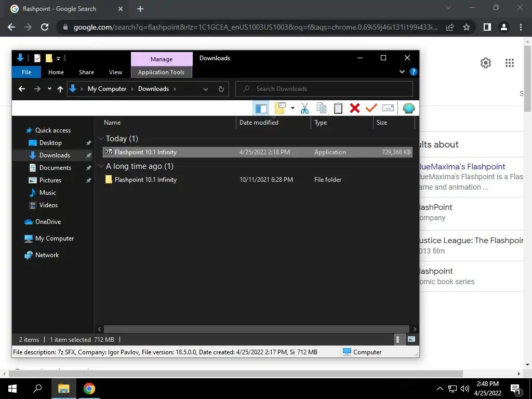Screen dimensions: 532x399
Task: Open Network in navigation pane
Action: [x=47, y=255]
